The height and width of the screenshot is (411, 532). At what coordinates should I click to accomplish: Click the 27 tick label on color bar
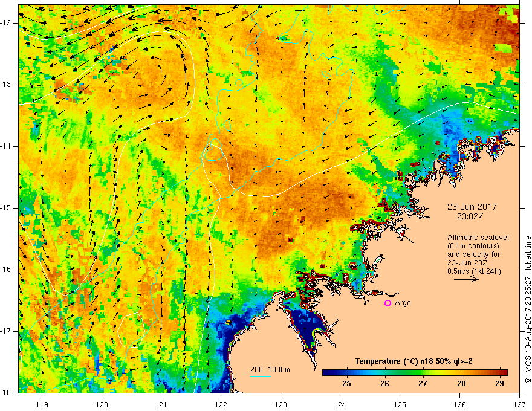coord(423,384)
